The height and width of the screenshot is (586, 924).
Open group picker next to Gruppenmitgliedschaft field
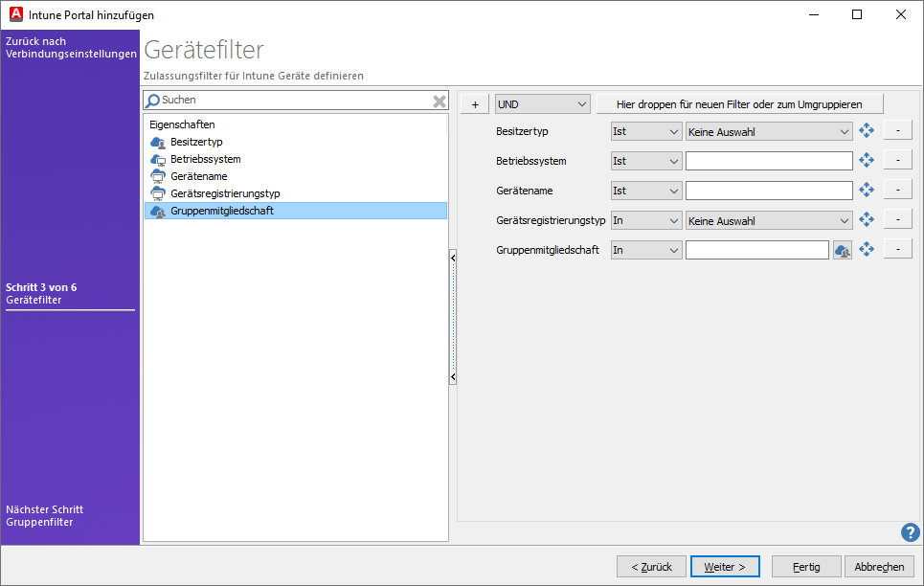point(843,251)
